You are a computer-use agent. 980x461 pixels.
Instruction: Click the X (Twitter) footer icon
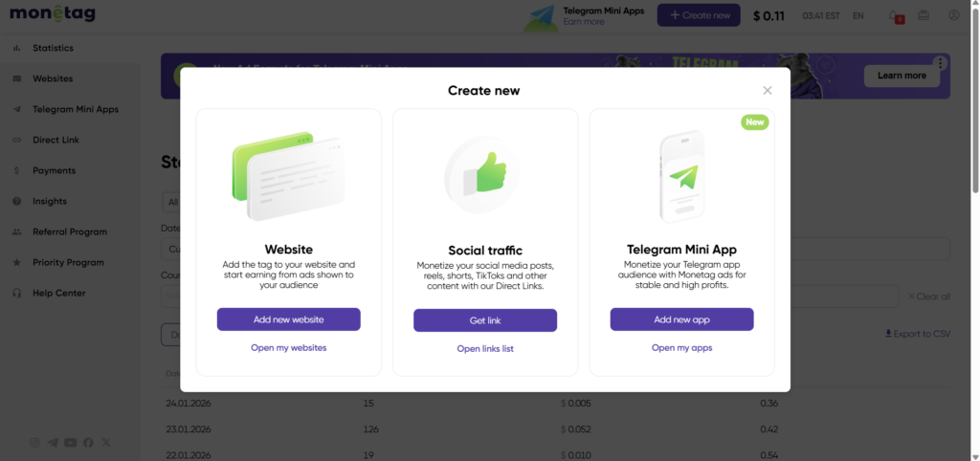[106, 442]
